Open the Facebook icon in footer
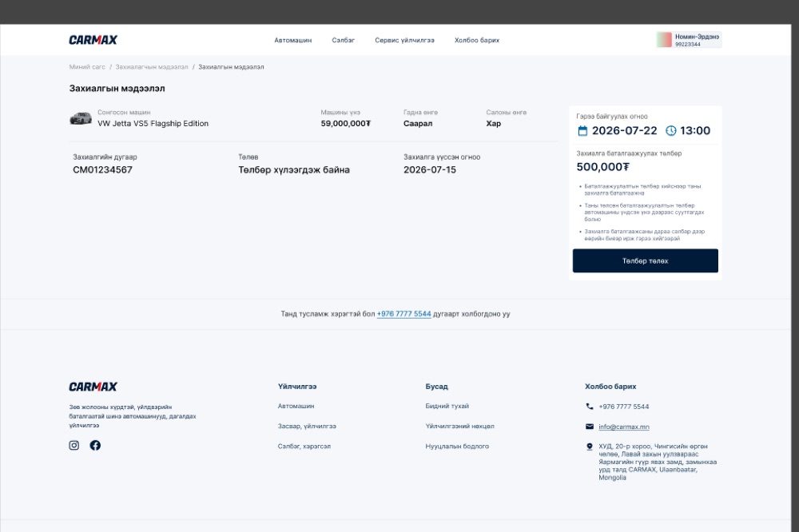 (x=95, y=446)
